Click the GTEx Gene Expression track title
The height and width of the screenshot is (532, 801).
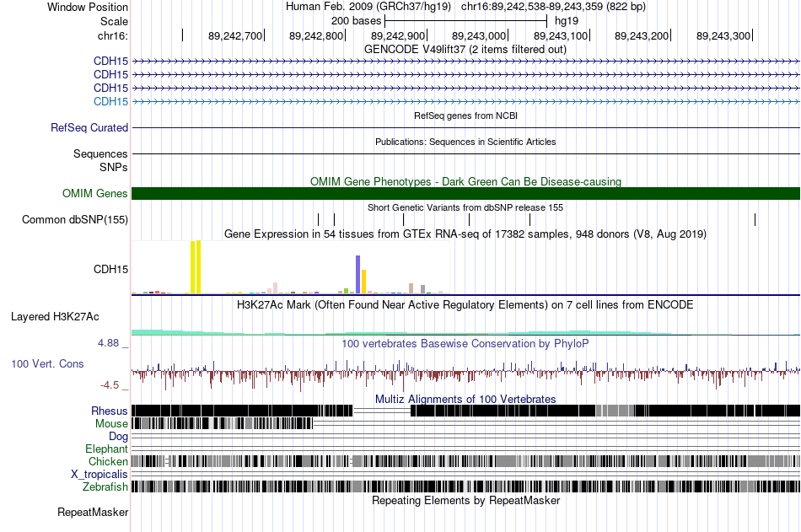[x=465, y=234]
